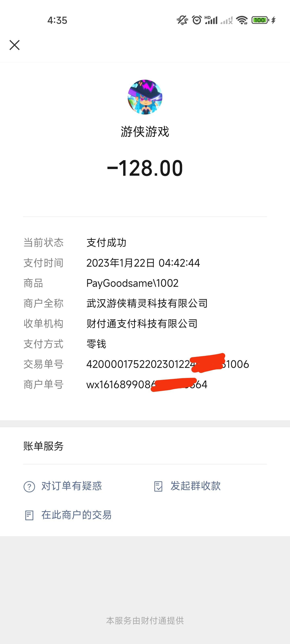Tap the battery 100 indicator

[x=260, y=20]
